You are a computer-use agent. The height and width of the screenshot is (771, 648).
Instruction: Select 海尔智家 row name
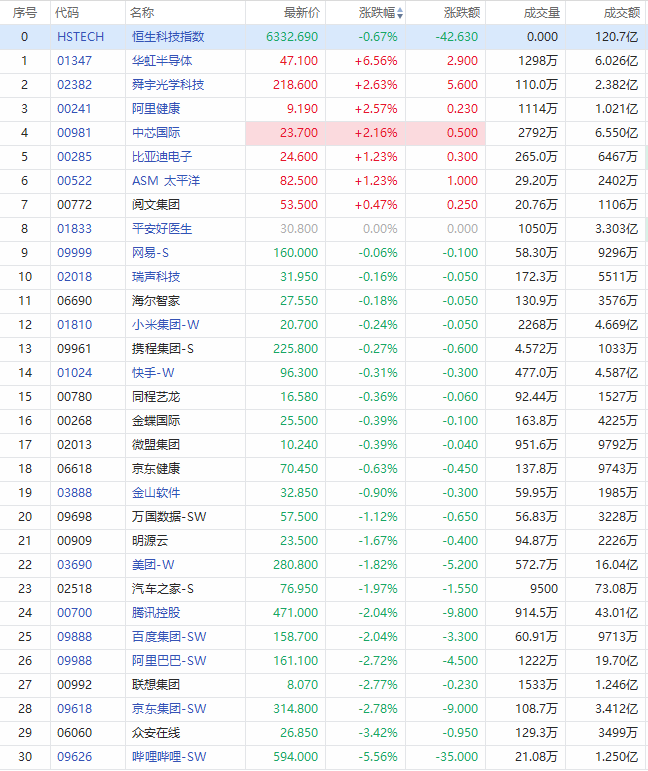(x=156, y=301)
